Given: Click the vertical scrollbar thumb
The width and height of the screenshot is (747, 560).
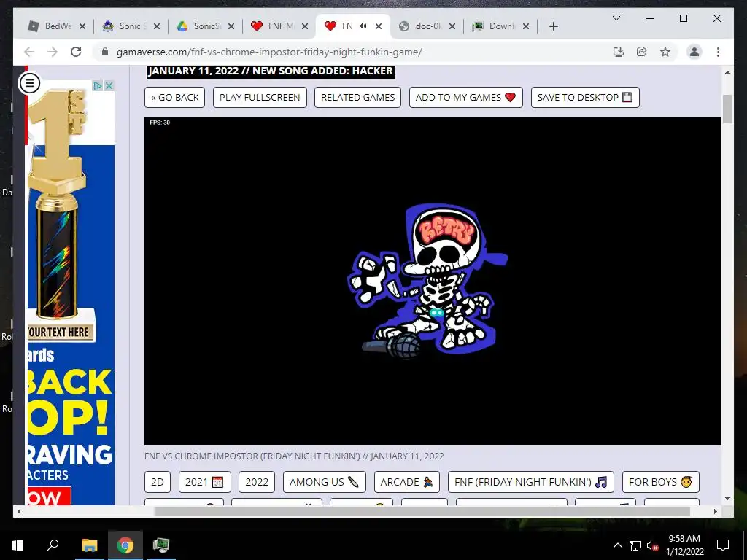Looking at the screenshot, I should [x=727, y=109].
